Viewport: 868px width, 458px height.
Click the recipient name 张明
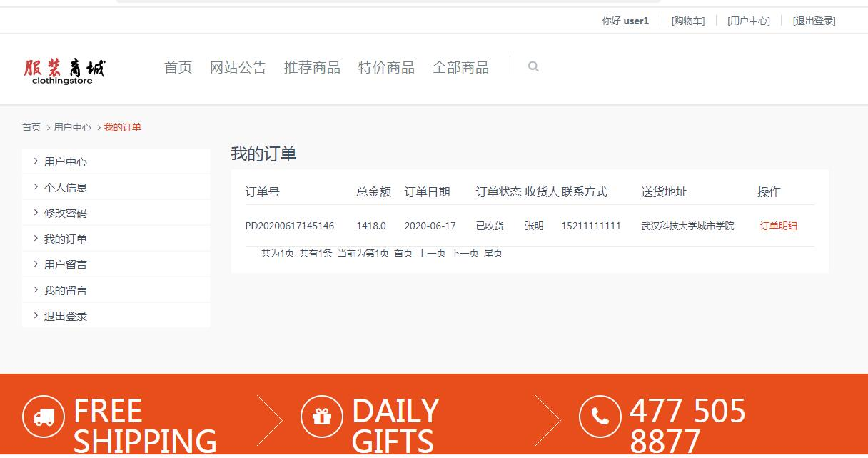534,226
